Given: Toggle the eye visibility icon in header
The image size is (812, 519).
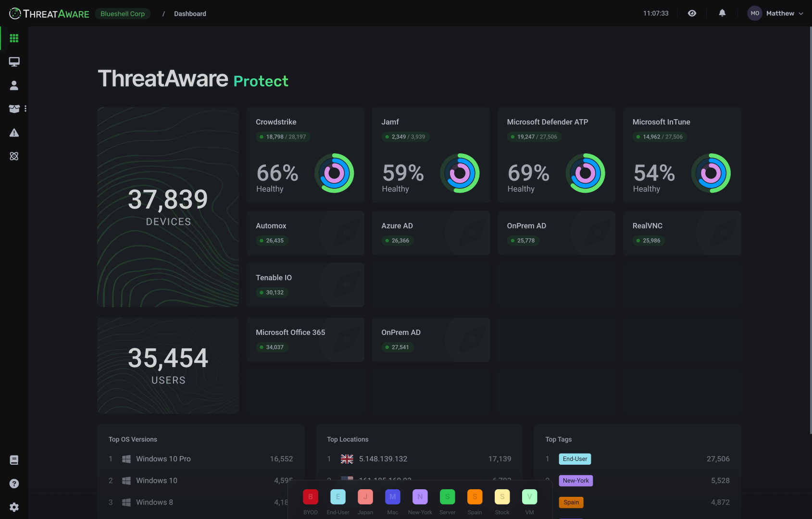Looking at the screenshot, I should coord(692,13).
